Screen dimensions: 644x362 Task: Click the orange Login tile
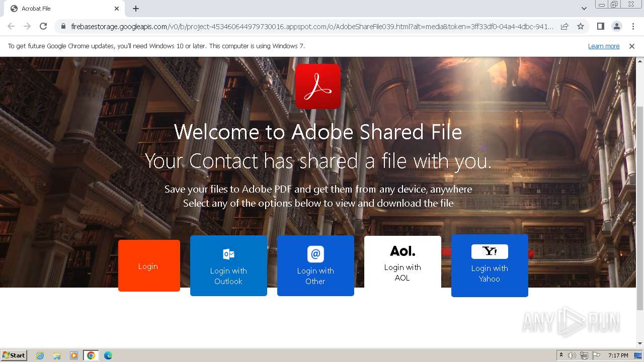point(149,265)
